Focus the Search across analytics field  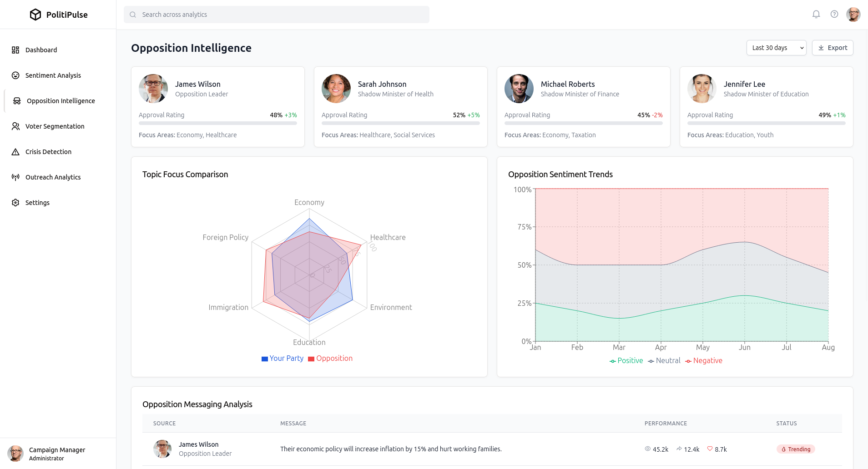(x=277, y=15)
